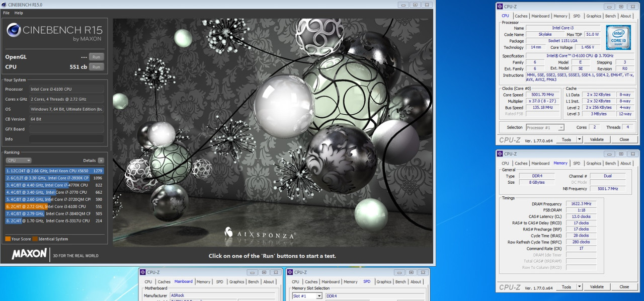This screenshot has height=301, width=644.
Task: Expand Tools dropdown arrow in CPU-Z Memory window
Action: coord(579,287)
